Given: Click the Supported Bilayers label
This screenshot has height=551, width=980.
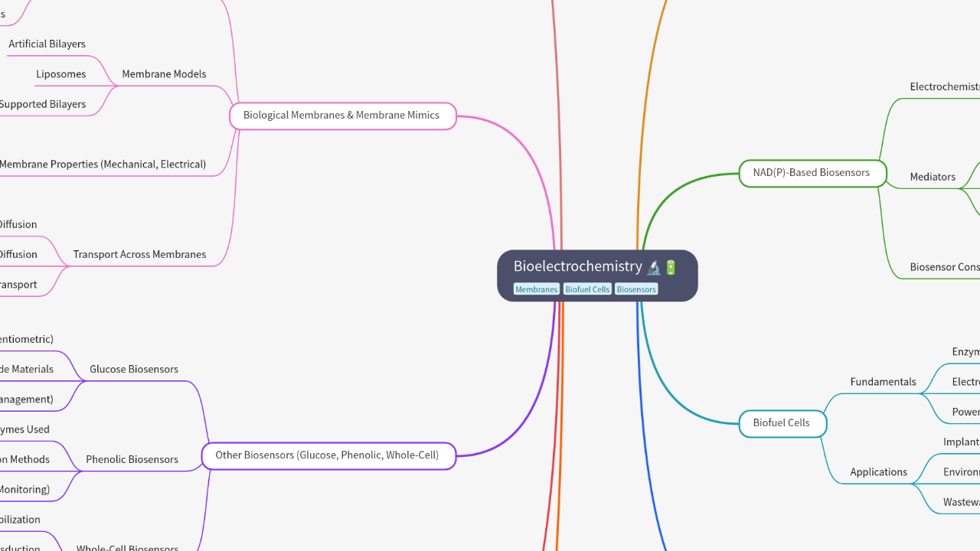Looking at the screenshot, I should (43, 104).
